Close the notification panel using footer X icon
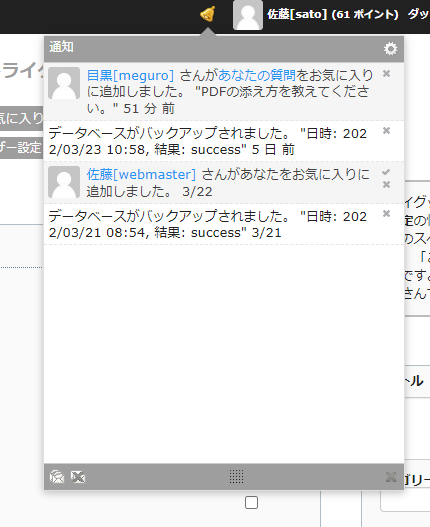This screenshot has width=430, height=527. tap(391, 477)
